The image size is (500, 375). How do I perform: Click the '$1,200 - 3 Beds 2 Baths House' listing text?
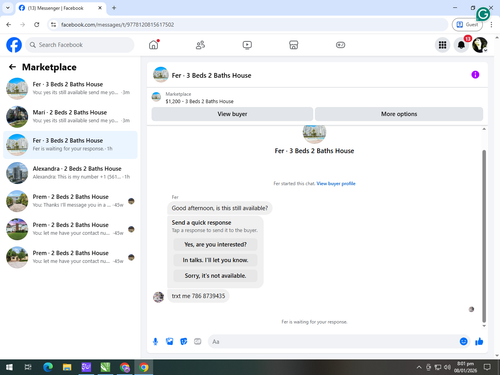199,101
